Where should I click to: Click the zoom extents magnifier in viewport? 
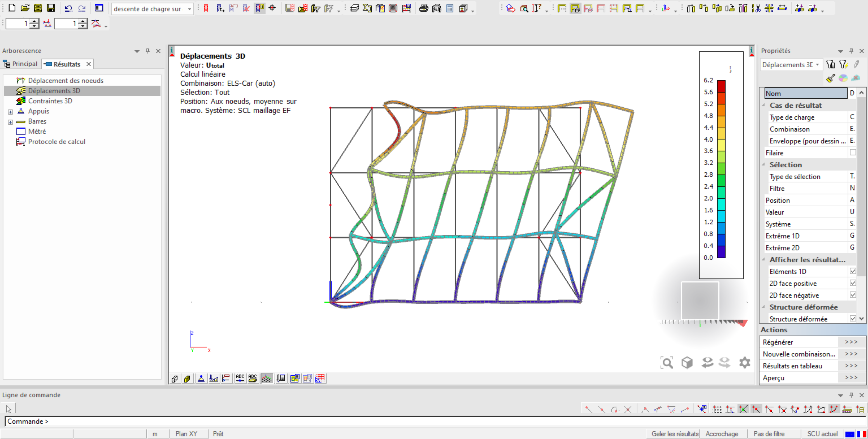click(x=667, y=363)
